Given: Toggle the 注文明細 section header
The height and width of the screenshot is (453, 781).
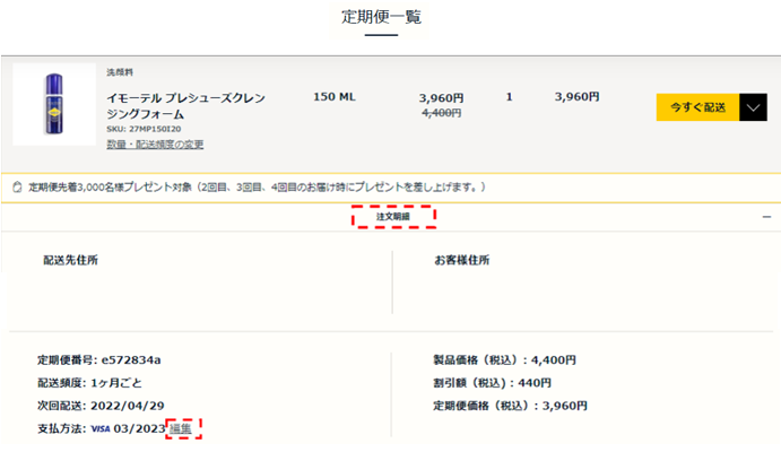Looking at the screenshot, I should (x=393, y=217).
